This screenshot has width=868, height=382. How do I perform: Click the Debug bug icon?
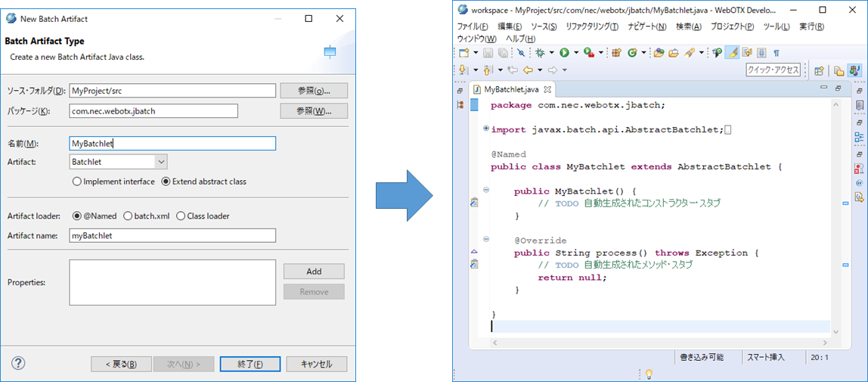[540, 53]
